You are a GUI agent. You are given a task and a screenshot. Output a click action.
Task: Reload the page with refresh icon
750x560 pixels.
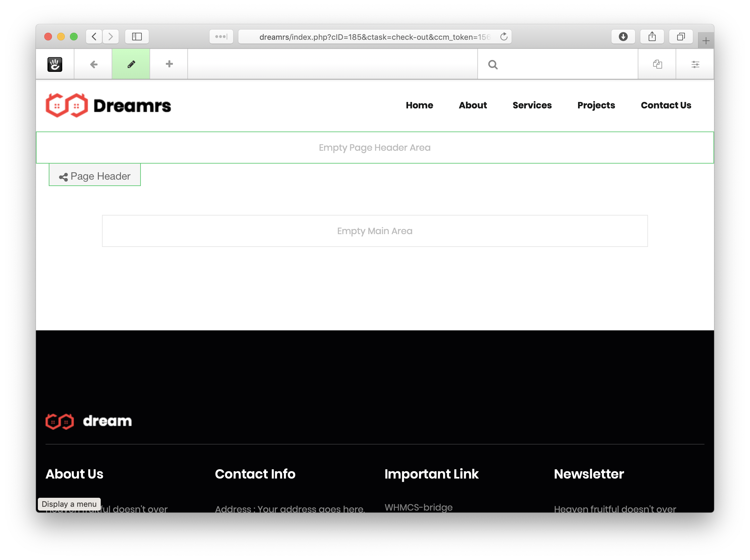[x=504, y=37]
